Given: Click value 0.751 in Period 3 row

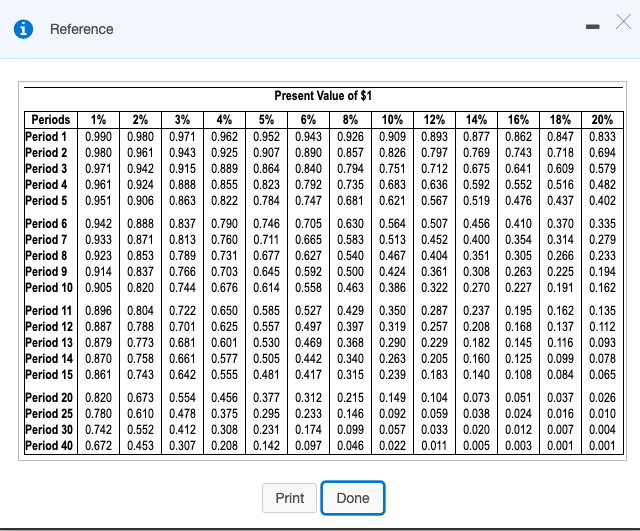Looking at the screenshot, I should point(393,168).
